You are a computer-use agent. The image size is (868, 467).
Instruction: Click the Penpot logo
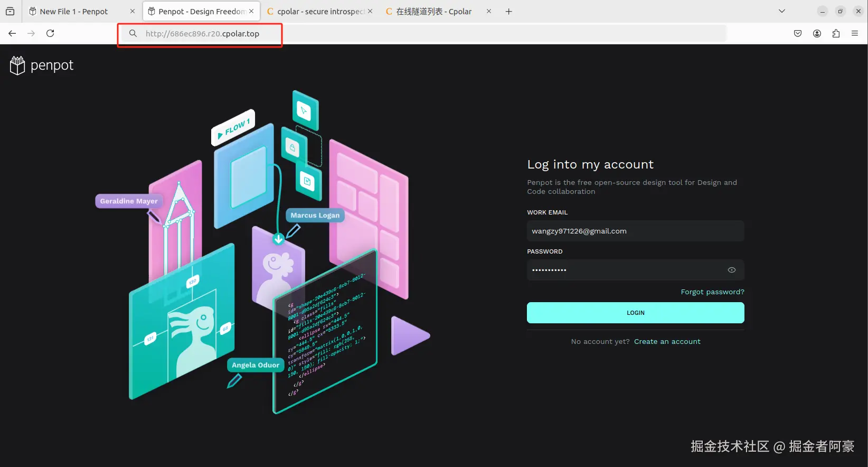42,66
